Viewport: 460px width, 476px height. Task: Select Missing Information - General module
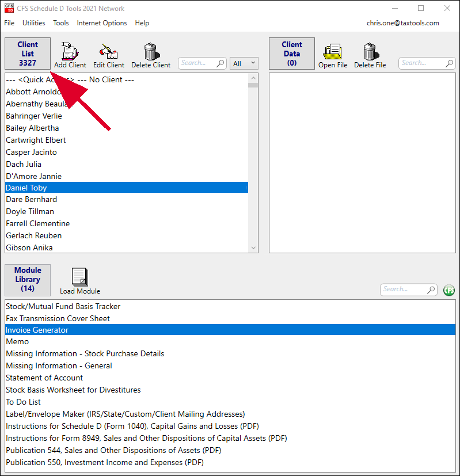230,366
